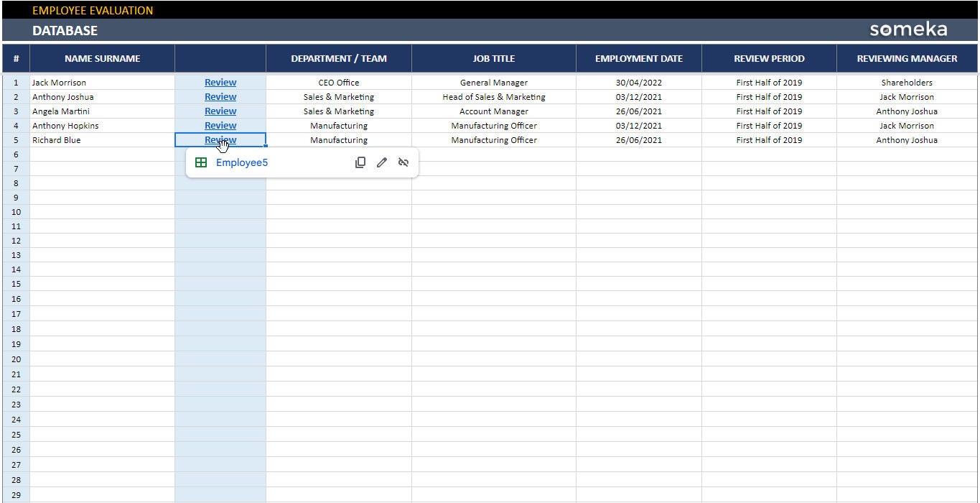Select the REVIEWING MANAGER column header
Viewport: 980px width, 503px height.
click(907, 58)
